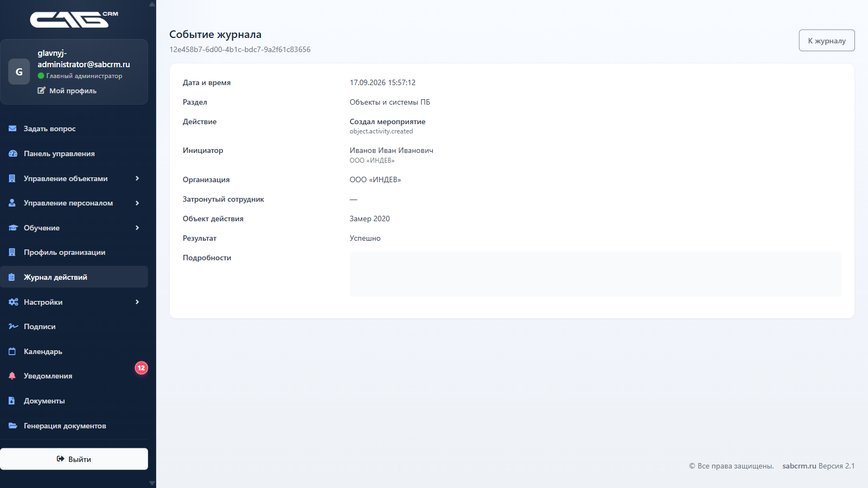Click the folder icon for Генерация документов
The height and width of the screenshot is (488, 868).
[x=12, y=426]
